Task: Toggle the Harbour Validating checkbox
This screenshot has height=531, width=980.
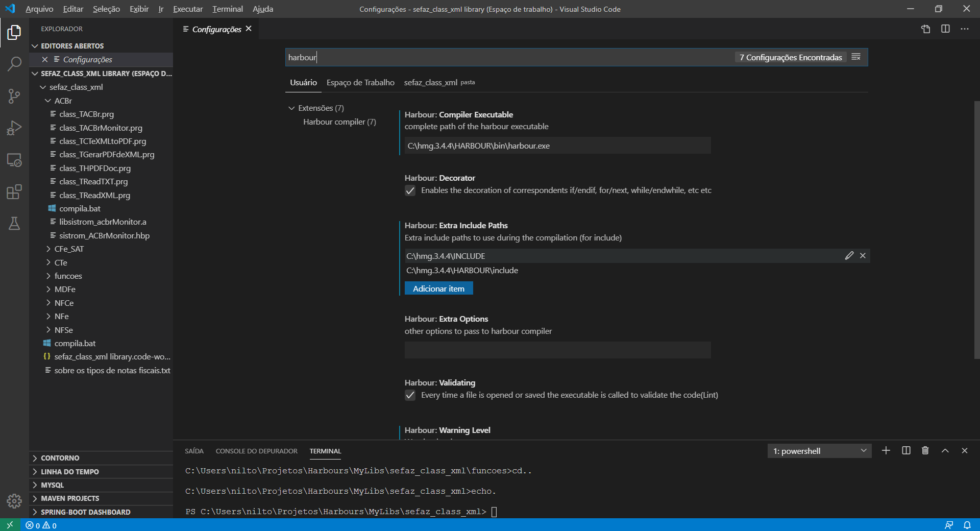Action: coord(410,395)
